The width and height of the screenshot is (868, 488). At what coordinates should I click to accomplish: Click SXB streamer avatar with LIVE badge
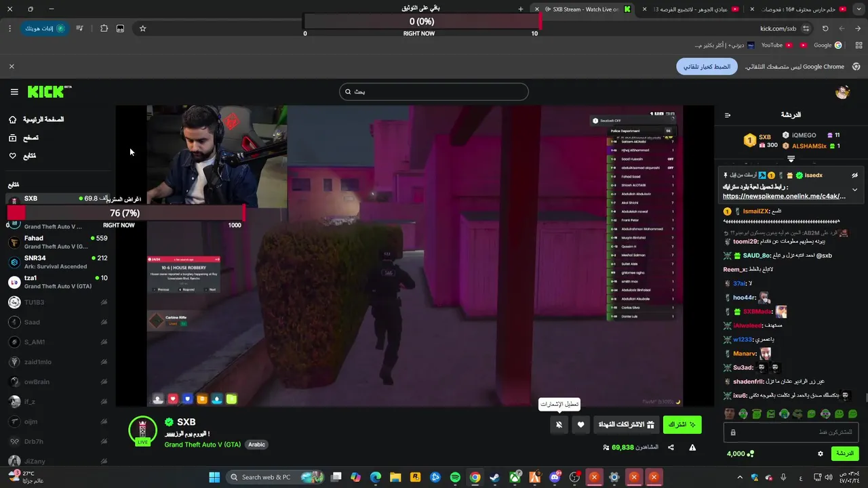(142, 431)
